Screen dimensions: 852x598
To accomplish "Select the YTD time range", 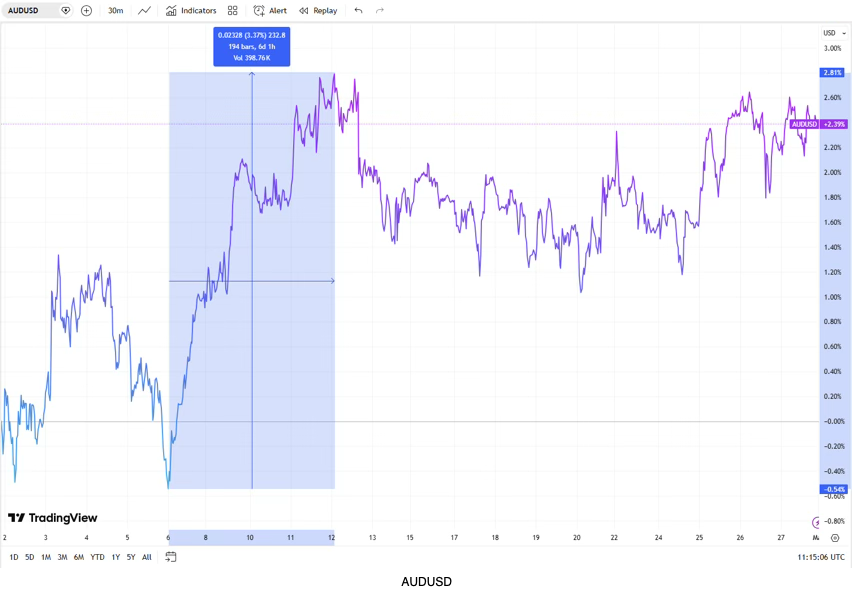I will pos(97,557).
